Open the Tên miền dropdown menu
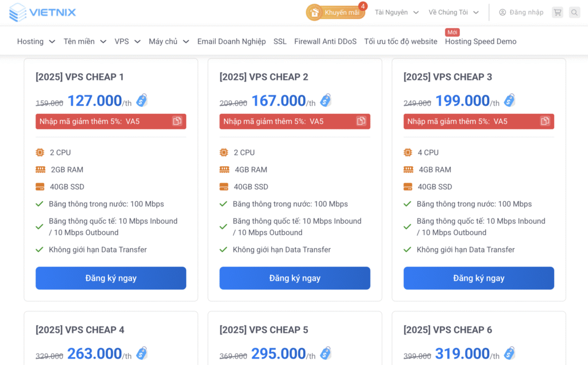The image size is (588, 365). 84,41
